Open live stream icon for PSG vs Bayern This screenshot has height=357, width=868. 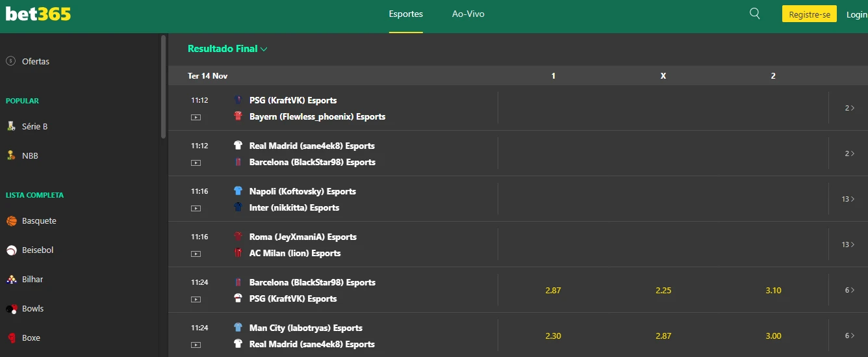pos(196,118)
